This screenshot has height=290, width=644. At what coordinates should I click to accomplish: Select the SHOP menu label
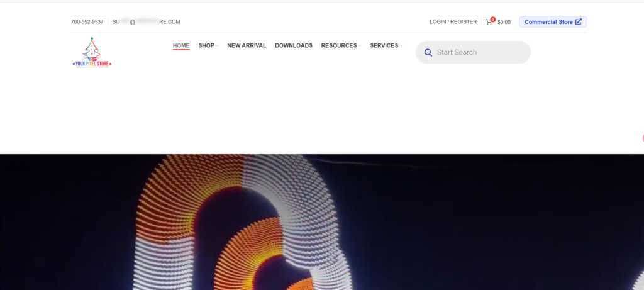click(206, 45)
